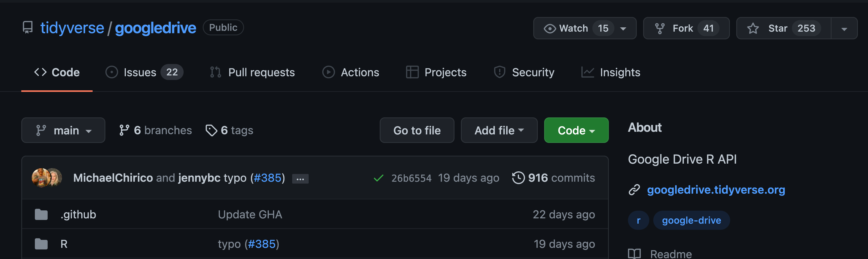Click the link icon beside googledrive.tidyverse.org

pyautogui.click(x=634, y=190)
